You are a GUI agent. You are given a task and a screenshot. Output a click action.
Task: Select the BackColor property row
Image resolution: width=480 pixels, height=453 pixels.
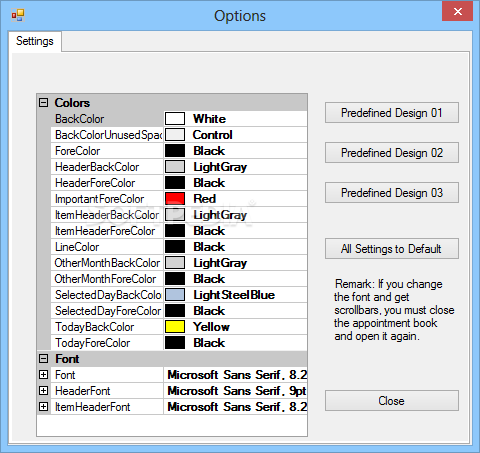click(179, 119)
